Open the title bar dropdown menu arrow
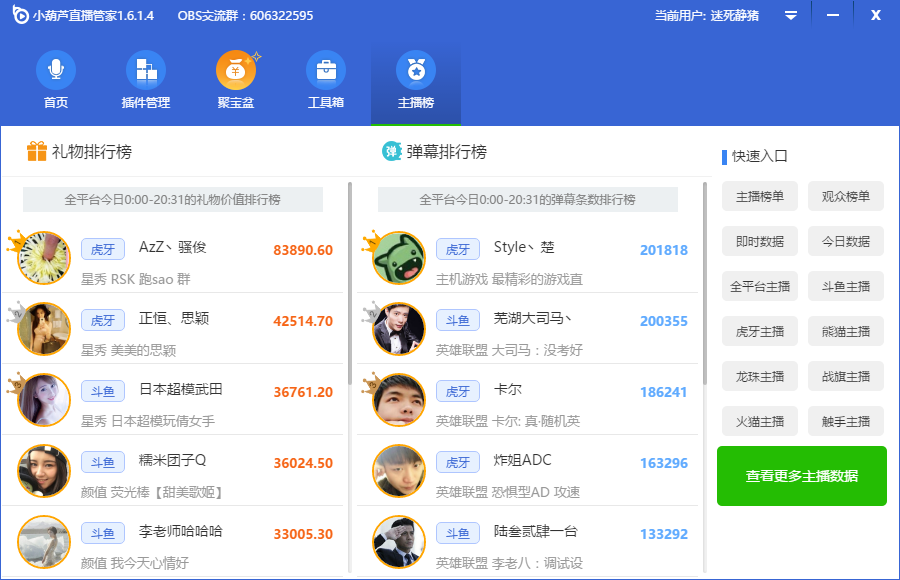 point(790,15)
